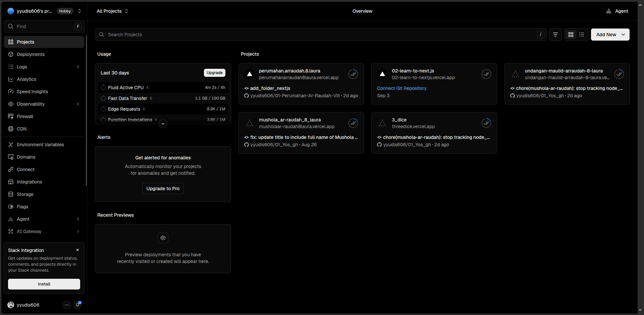Click Connect Git Repository link
The image size is (644, 315).
(401, 88)
